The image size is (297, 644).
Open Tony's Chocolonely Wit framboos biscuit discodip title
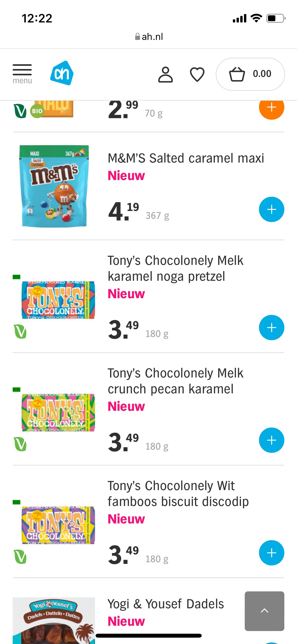click(x=178, y=494)
